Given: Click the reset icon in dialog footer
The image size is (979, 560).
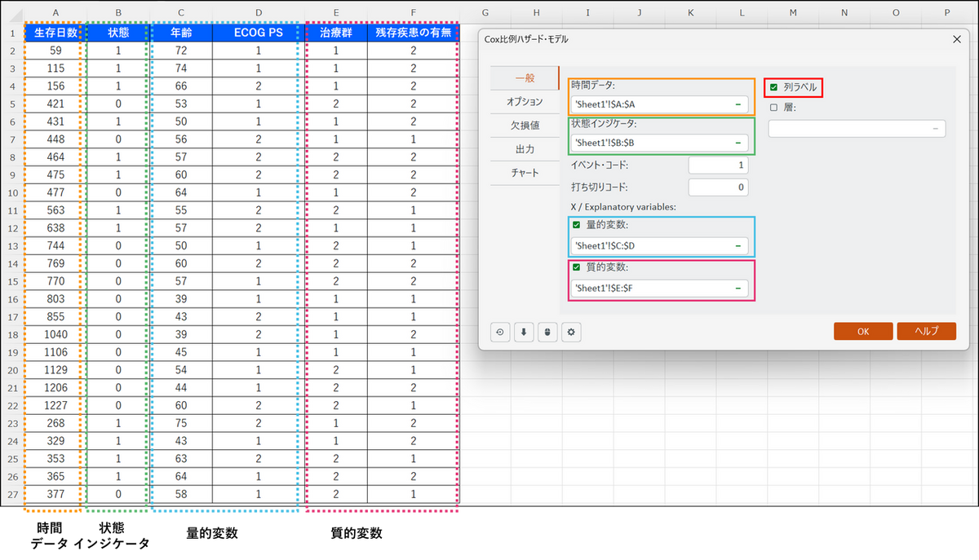Looking at the screenshot, I should 500,332.
